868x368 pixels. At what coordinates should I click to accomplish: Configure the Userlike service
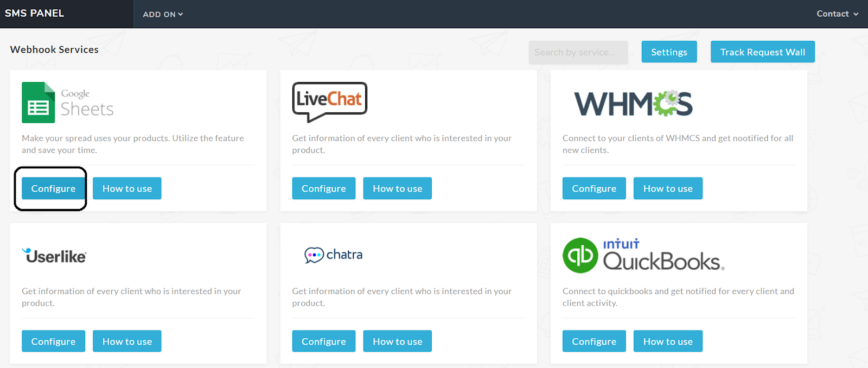pos(53,341)
